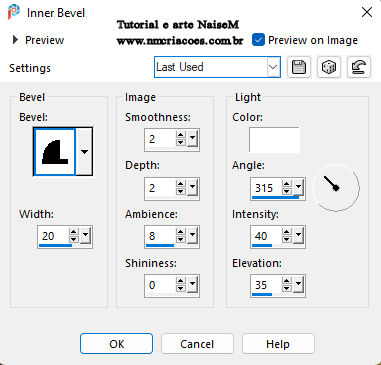The width and height of the screenshot is (381, 365).
Task: Click the light Angle dial control
Action: tap(336, 188)
